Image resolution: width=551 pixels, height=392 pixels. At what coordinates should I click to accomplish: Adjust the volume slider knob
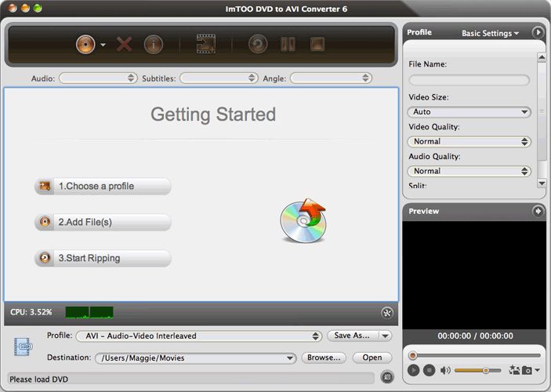click(486, 370)
